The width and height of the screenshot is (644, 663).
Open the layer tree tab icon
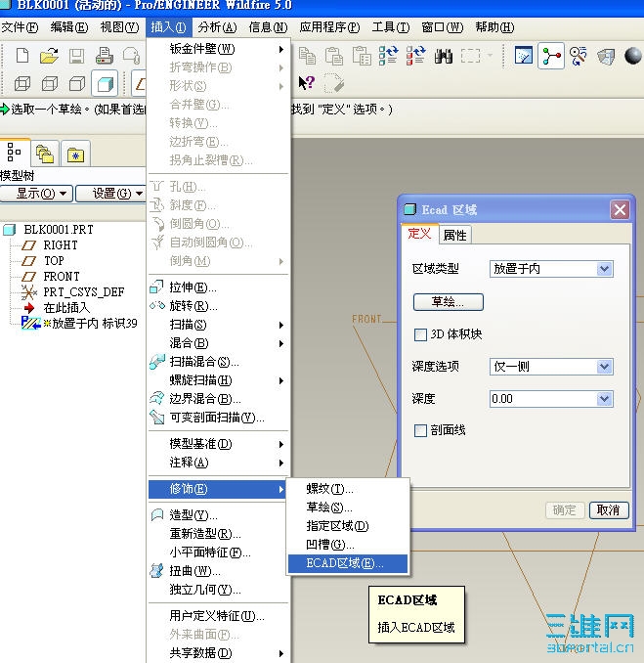45,154
